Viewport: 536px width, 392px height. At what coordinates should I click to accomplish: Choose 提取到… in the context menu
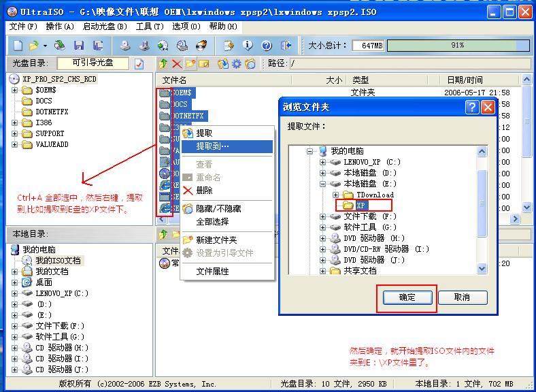pyautogui.click(x=227, y=146)
